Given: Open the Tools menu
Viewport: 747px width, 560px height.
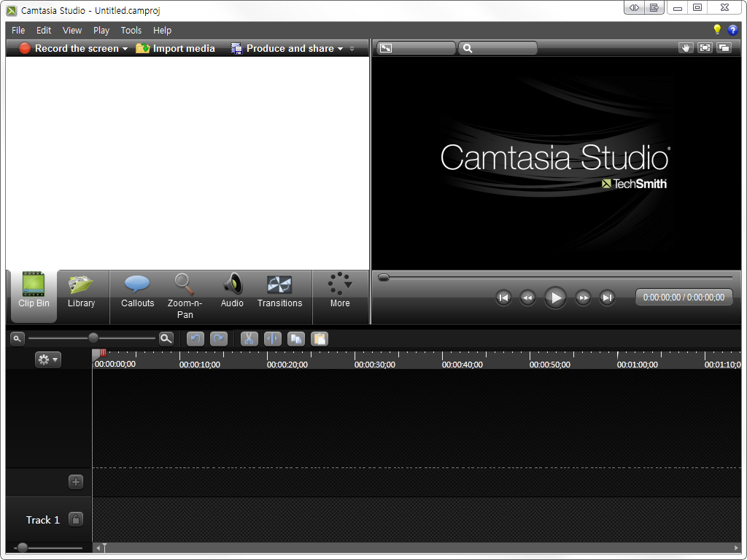Looking at the screenshot, I should pos(131,31).
